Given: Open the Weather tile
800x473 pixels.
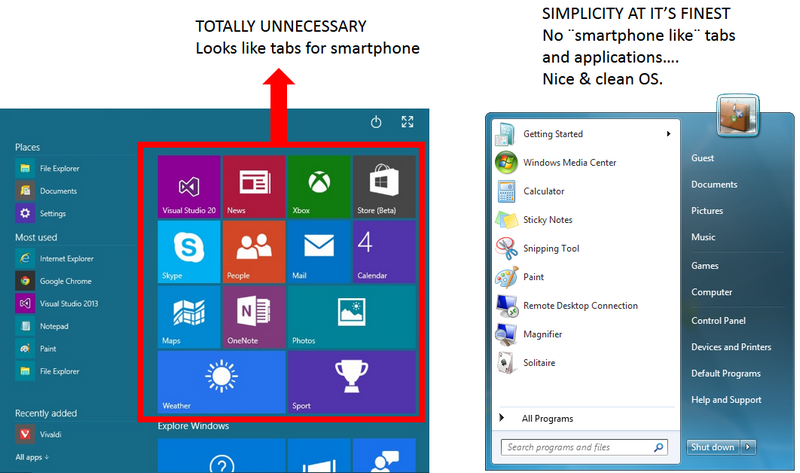Looking at the screenshot, I should 221,382.
